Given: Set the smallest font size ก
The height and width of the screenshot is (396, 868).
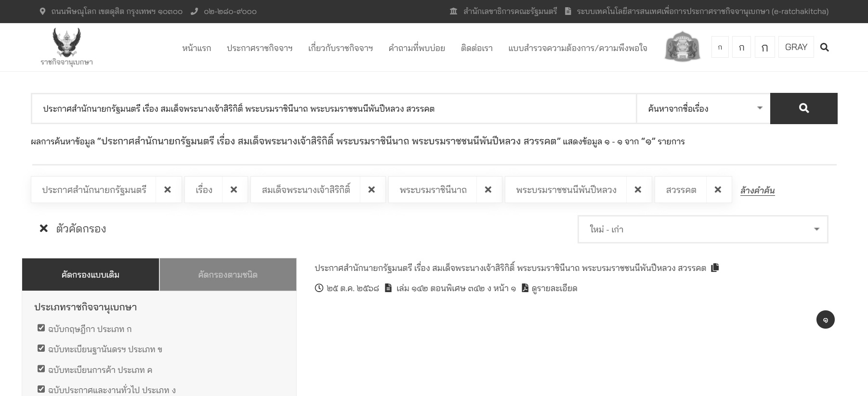Looking at the screenshot, I should [720, 47].
